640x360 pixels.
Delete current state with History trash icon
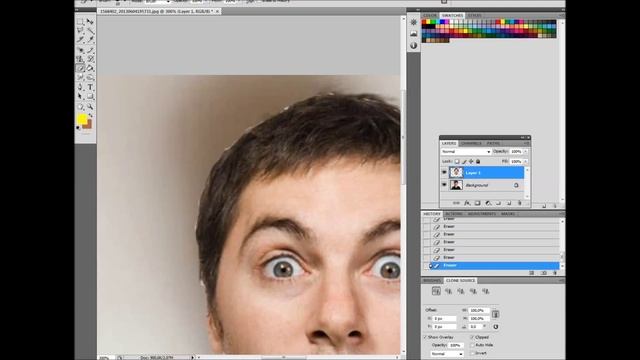click(555, 273)
